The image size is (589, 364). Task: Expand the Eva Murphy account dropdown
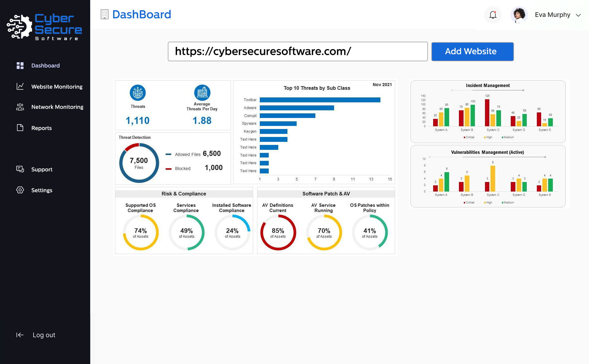(x=579, y=15)
